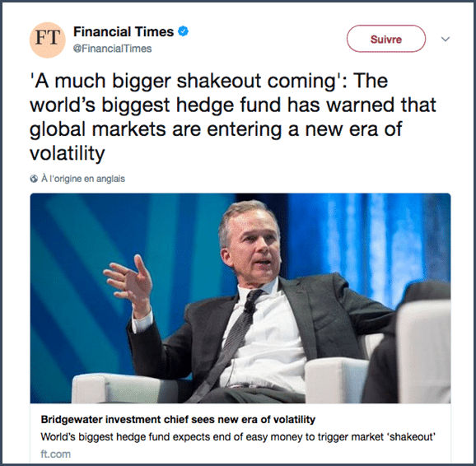Open the Financial Times display name

[x=124, y=31]
